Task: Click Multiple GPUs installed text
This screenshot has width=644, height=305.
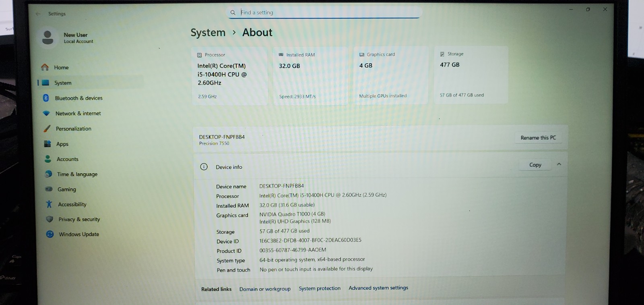Action: coord(383,96)
